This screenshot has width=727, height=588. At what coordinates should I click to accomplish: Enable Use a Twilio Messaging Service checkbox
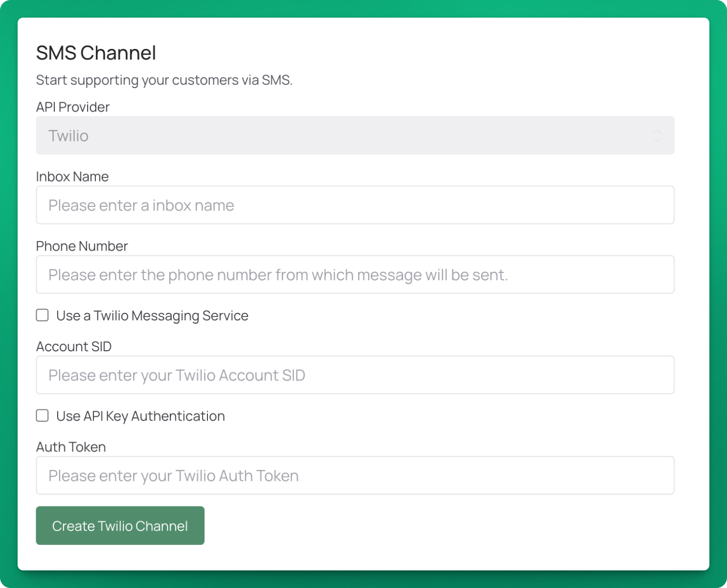coord(43,315)
